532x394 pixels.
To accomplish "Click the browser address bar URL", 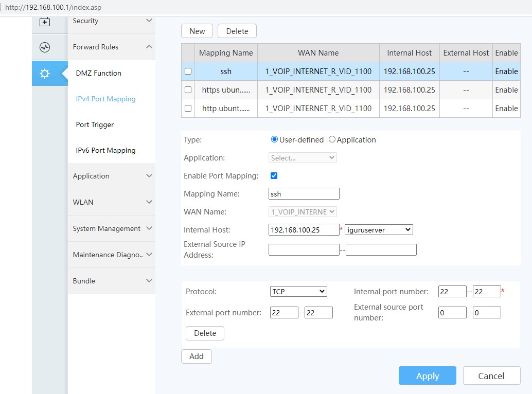I will point(54,7).
